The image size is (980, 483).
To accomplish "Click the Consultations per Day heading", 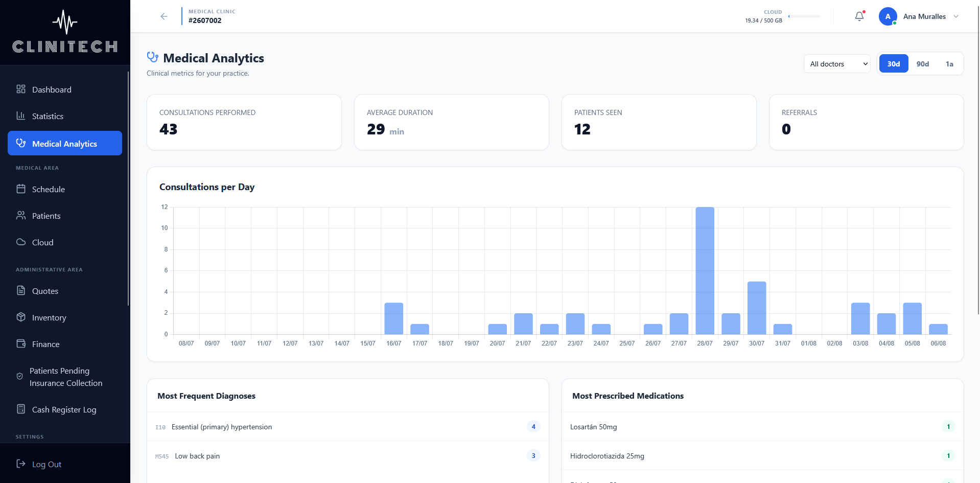I will pyautogui.click(x=207, y=187).
